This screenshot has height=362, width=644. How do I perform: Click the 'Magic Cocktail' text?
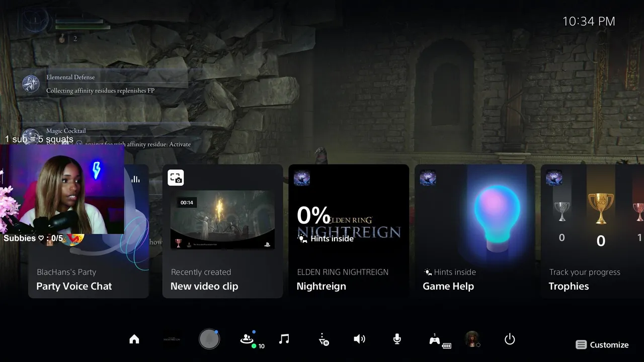pos(66,131)
